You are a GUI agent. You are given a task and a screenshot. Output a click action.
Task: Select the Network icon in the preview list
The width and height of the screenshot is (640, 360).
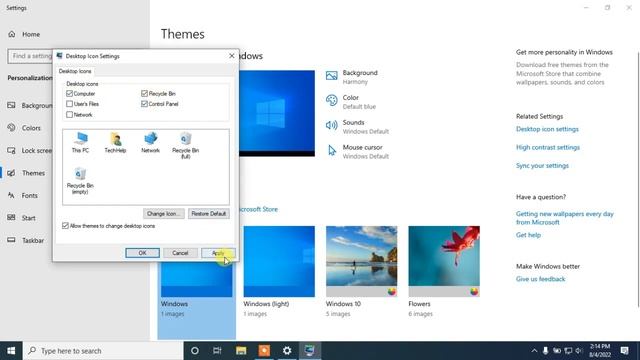tap(150, 142)
